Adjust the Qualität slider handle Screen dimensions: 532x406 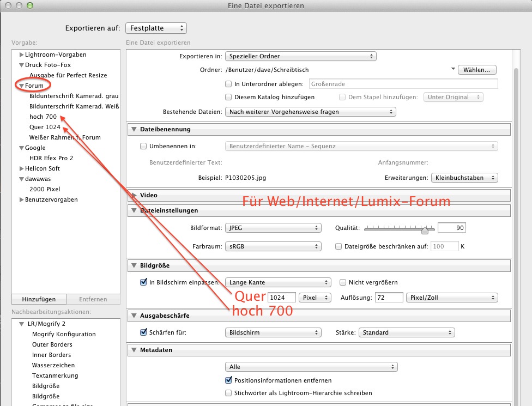[425, 229]
